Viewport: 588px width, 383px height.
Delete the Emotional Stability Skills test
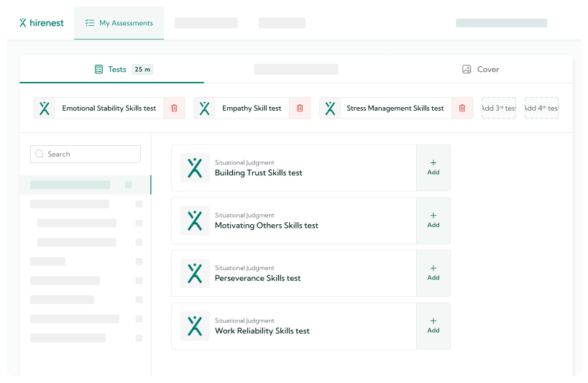174,108
